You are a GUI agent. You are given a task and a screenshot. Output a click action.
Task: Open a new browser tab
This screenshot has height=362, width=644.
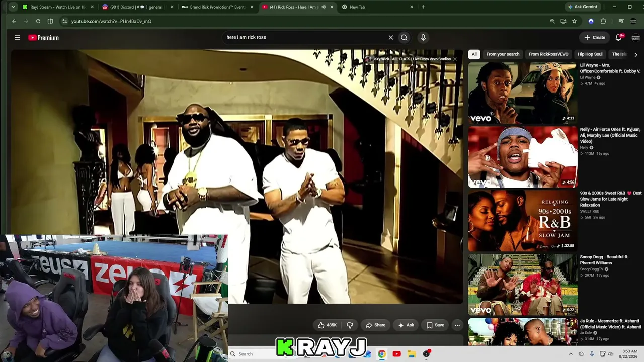[424, 7]
